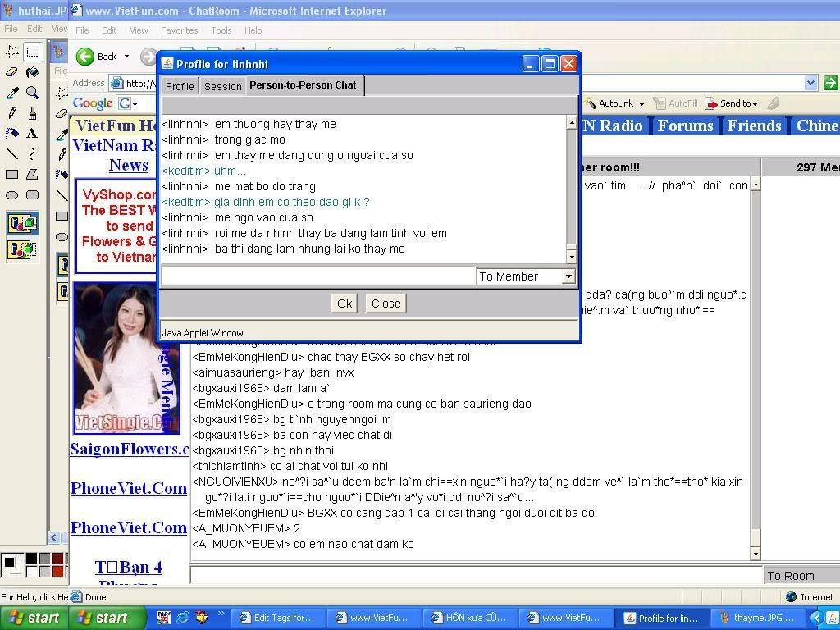
Task: Click the green Go arrow beside address bar
Action: pos(831,83)
